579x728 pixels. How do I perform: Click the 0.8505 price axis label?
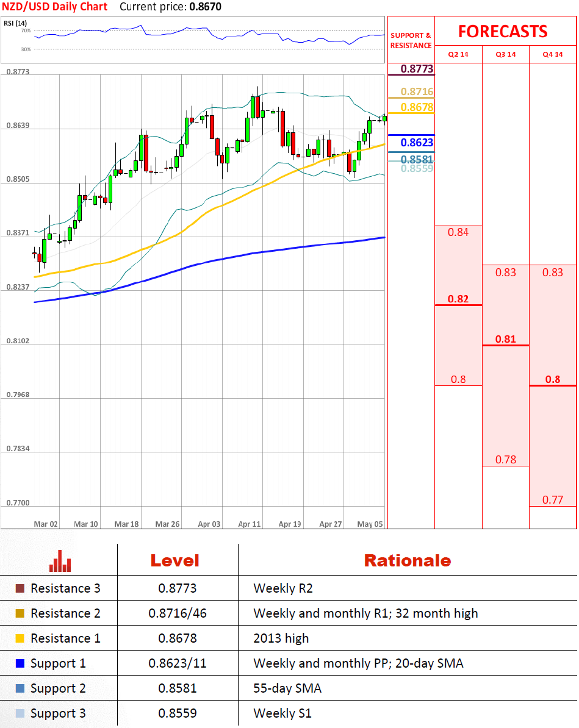pos(18,179)
